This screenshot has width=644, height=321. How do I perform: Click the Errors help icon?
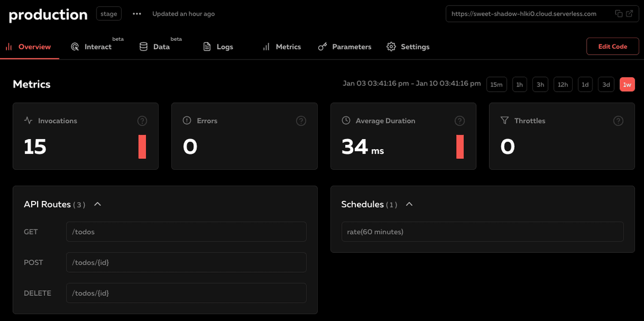pos(301,121)
